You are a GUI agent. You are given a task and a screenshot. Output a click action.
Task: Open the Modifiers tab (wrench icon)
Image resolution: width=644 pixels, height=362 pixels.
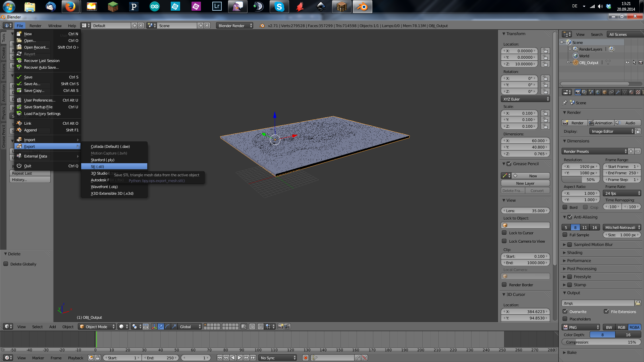tap(618, 92)
